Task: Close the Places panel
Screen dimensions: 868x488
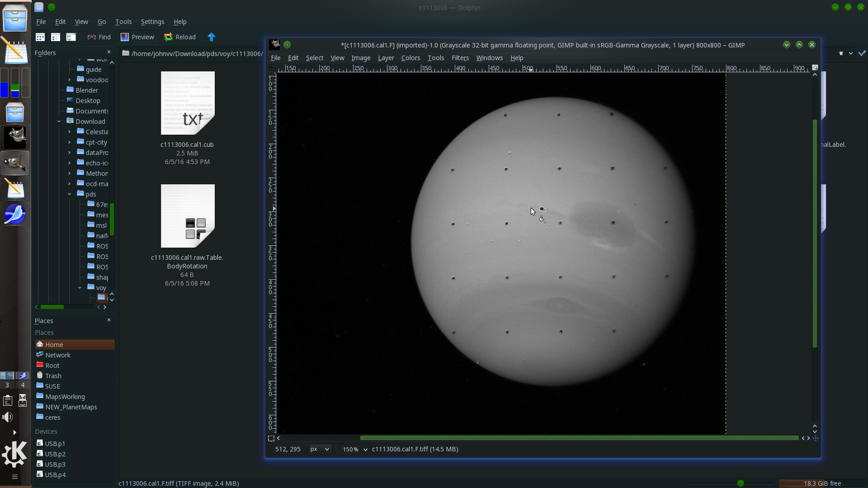Action: point(108,320)
